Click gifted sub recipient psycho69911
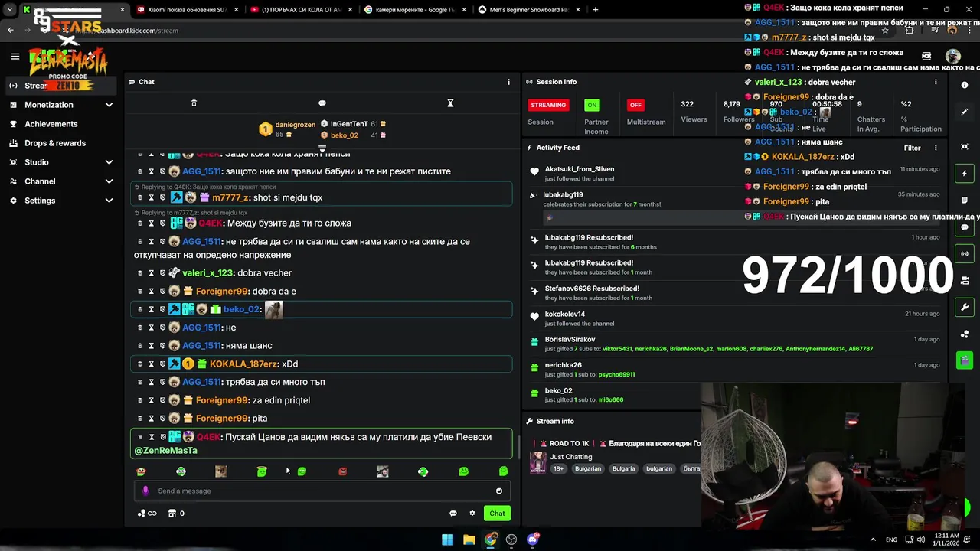This screenshot has width=980, height=551. 616,374
